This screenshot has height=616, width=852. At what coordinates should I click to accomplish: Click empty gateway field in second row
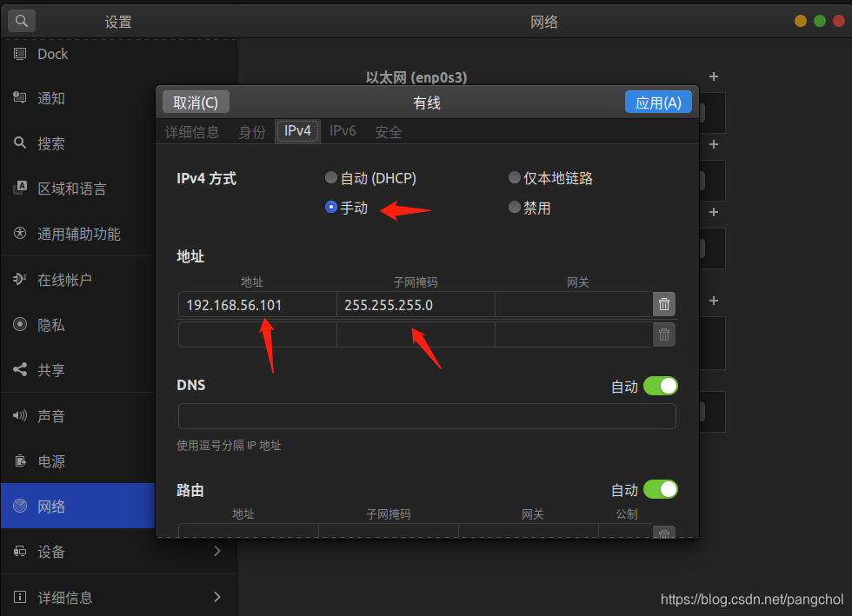(x=574, y=334)
